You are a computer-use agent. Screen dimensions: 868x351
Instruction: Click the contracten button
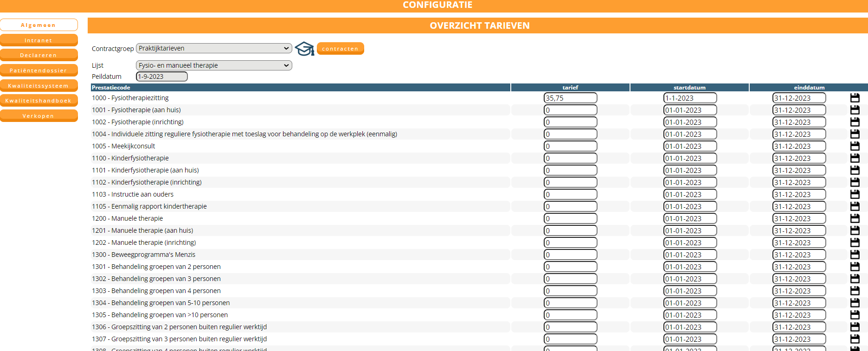coord(340,49)
